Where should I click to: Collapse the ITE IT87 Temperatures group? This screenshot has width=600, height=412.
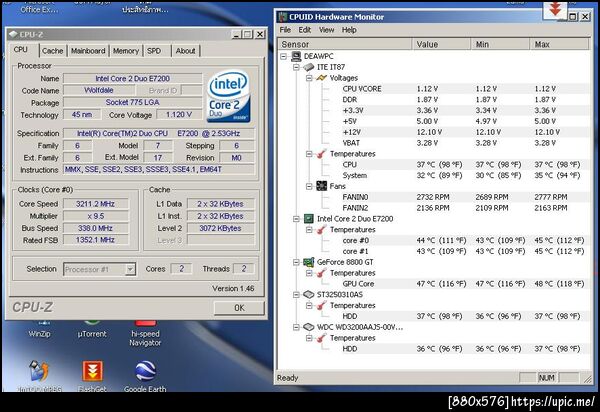point(309,154)
